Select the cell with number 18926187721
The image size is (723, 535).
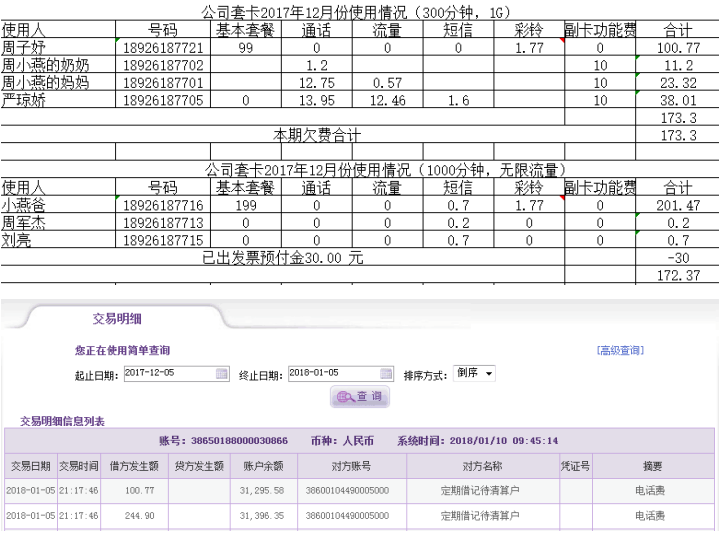pos(163,48)
